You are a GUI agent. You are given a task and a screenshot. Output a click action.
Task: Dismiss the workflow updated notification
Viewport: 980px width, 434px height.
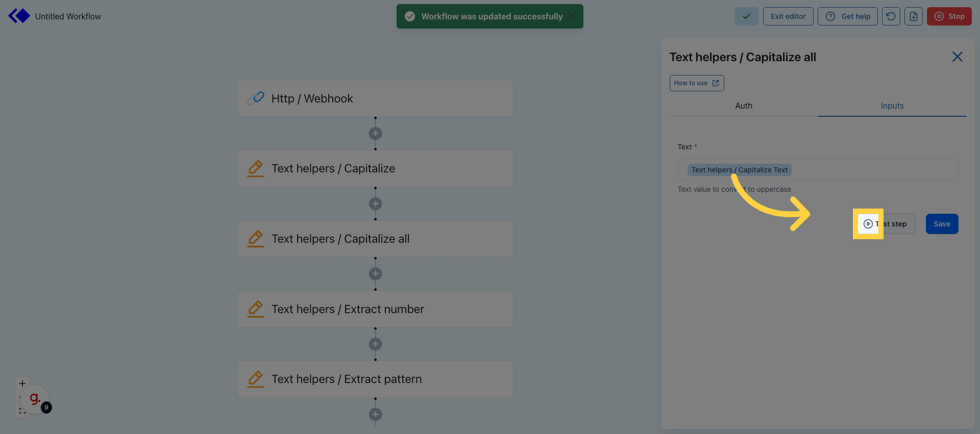click(572, 16)
